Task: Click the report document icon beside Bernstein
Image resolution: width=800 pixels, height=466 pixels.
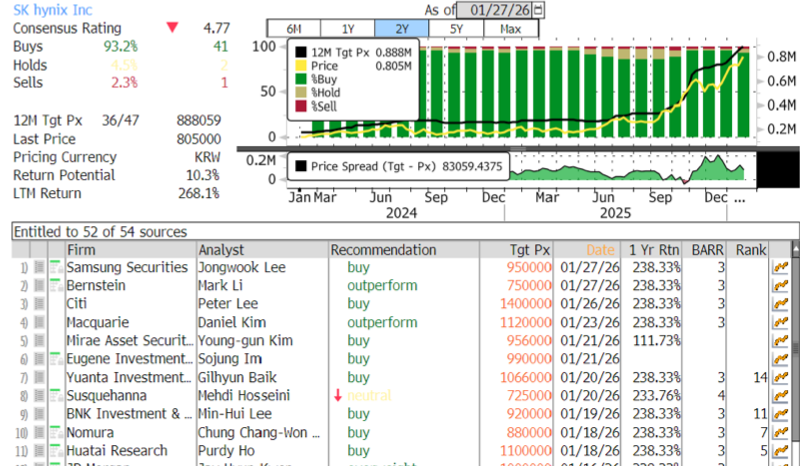Action: (39, 286)
